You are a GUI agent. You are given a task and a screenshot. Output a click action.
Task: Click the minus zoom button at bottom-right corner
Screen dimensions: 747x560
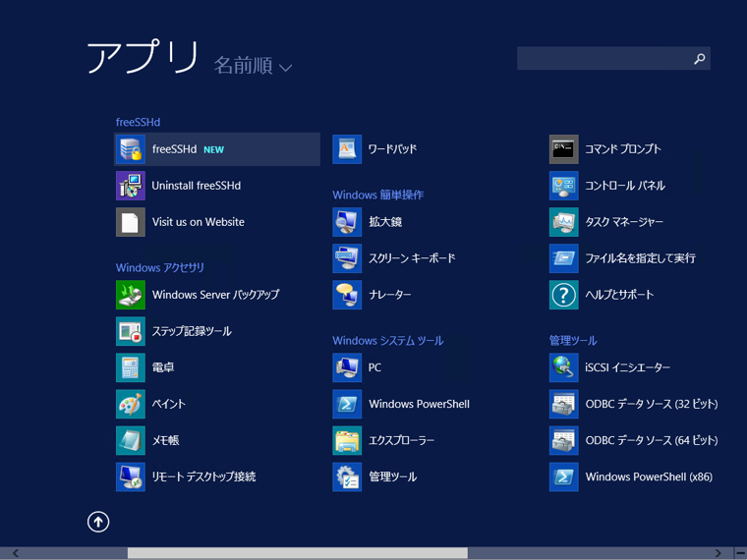point(740,553)
